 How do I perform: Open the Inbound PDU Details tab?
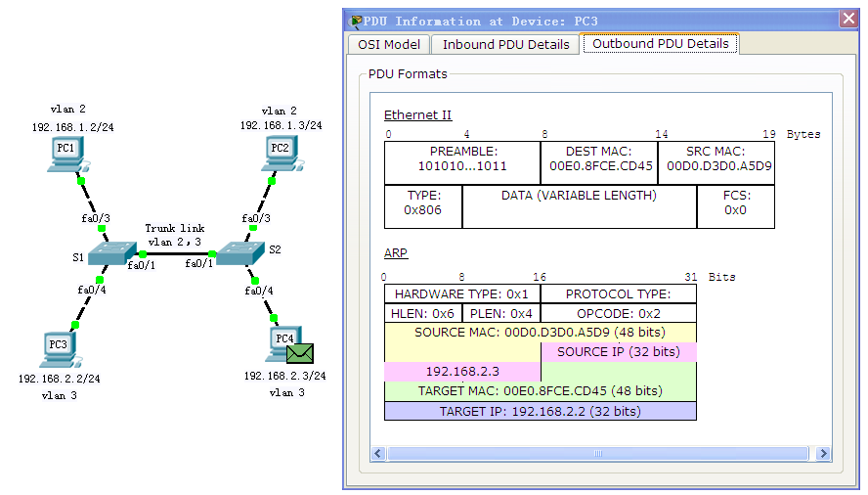point(505,44)
